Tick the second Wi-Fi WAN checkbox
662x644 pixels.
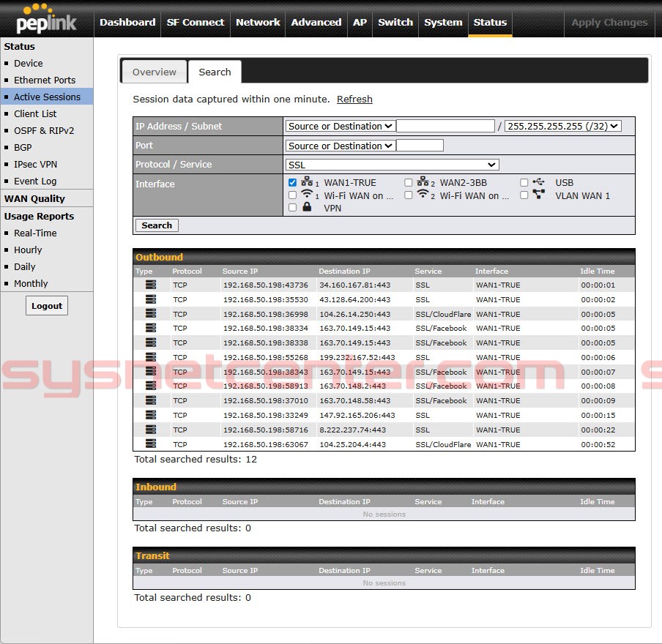point(409,195)
